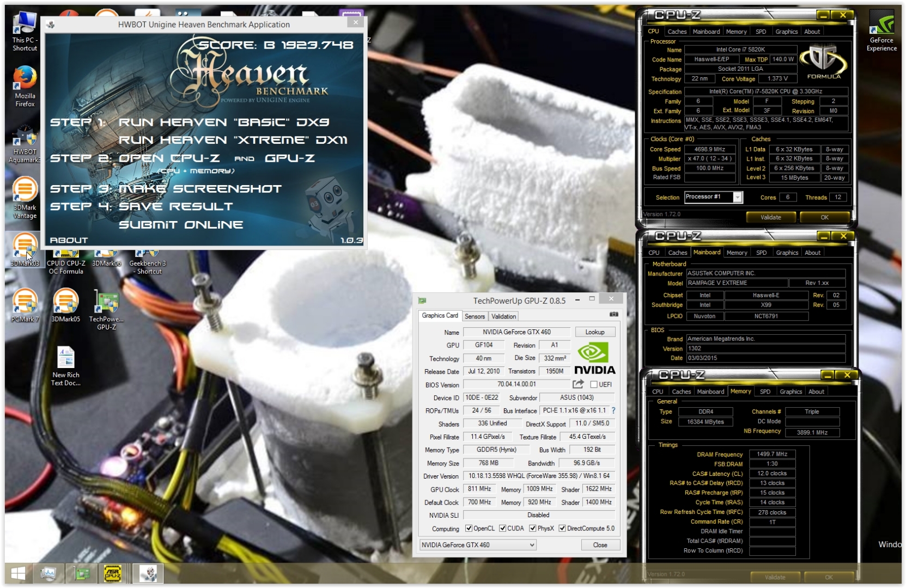Click the Windows Start button

pyautogui.click(x=18, y=573)
